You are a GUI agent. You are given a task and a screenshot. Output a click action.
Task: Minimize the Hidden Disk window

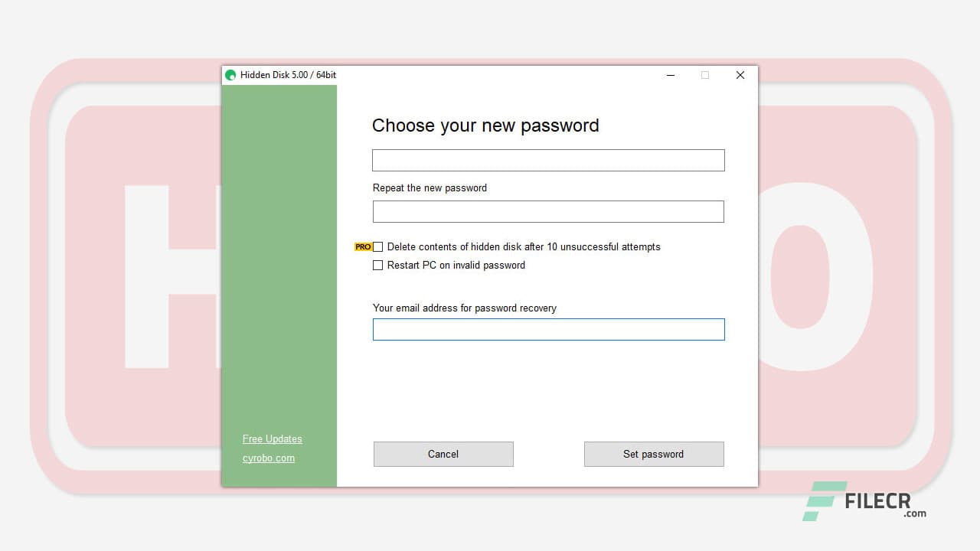(671, 75)
